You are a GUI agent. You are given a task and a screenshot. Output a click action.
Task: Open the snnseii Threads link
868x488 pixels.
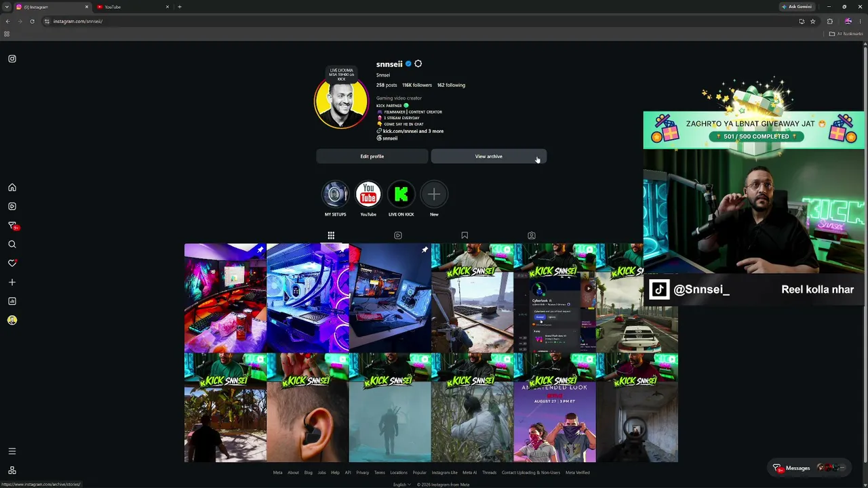387,138
